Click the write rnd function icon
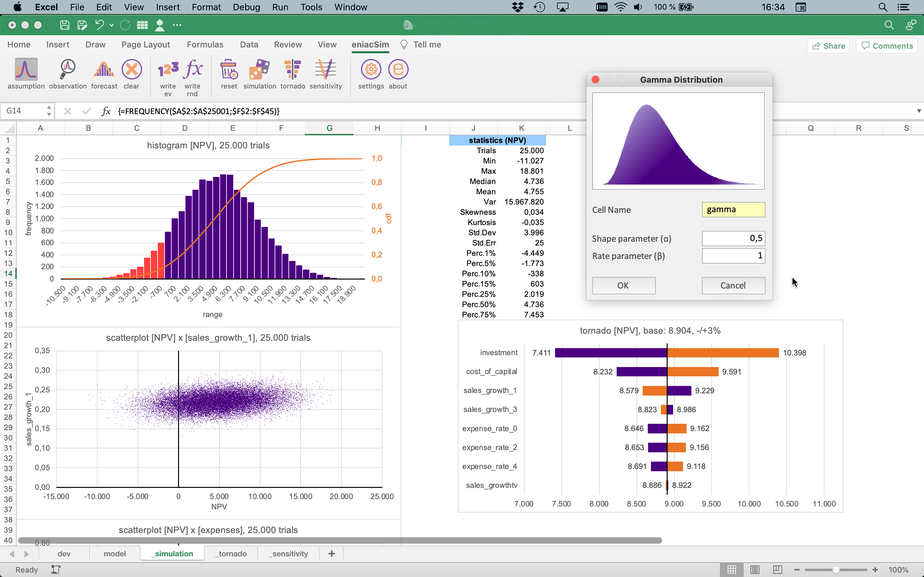Viewport: 924px width, 577px height. tap(193, 70)
